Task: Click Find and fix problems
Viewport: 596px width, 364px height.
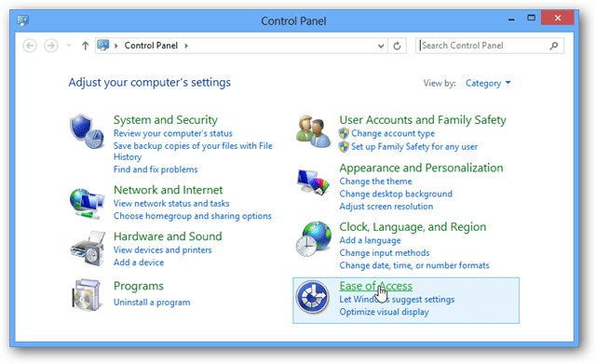Action: (156, 169)
